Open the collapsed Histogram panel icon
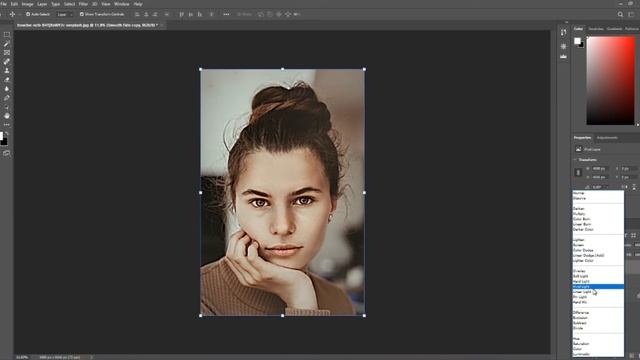Screen dimensions: 640x360 [x=563, y=56]
